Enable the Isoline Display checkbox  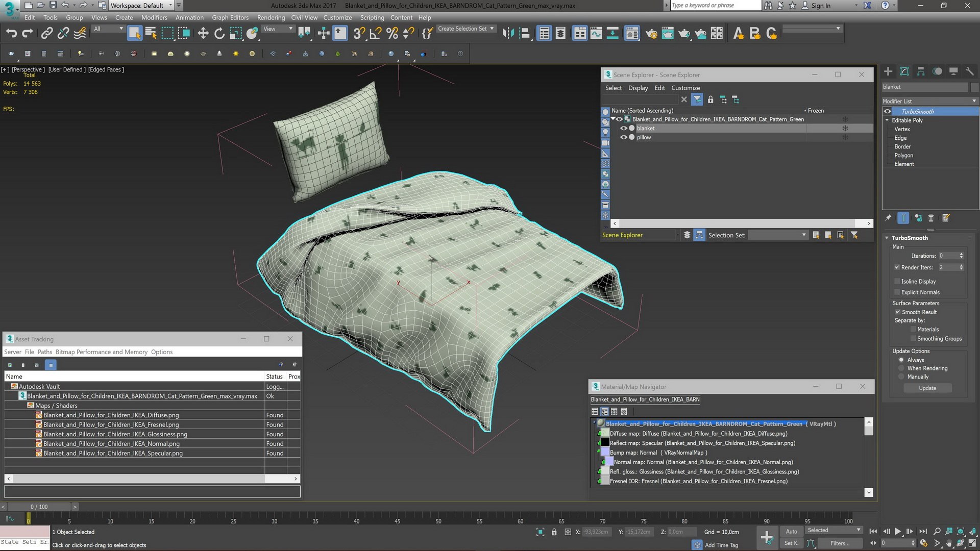pyautogui.click(x=897, y=282)
